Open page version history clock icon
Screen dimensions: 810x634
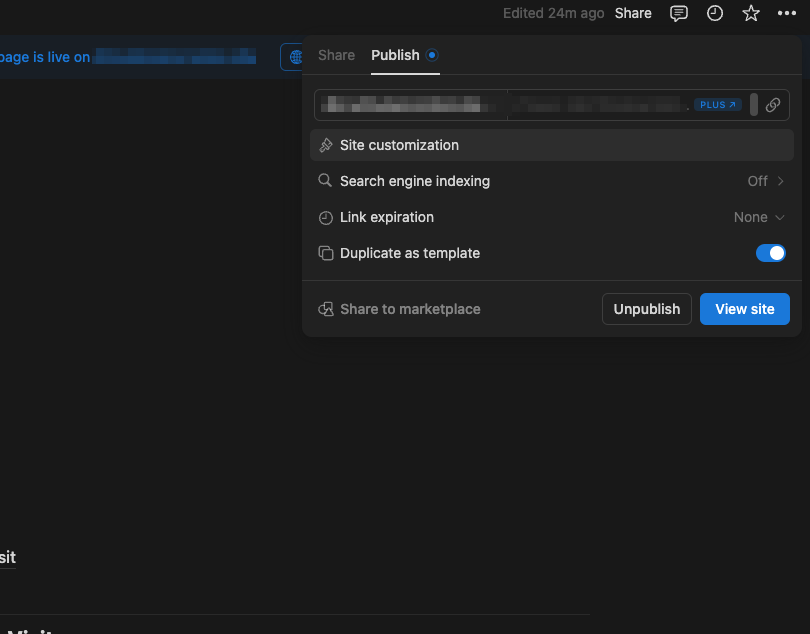tap(715, 13)
